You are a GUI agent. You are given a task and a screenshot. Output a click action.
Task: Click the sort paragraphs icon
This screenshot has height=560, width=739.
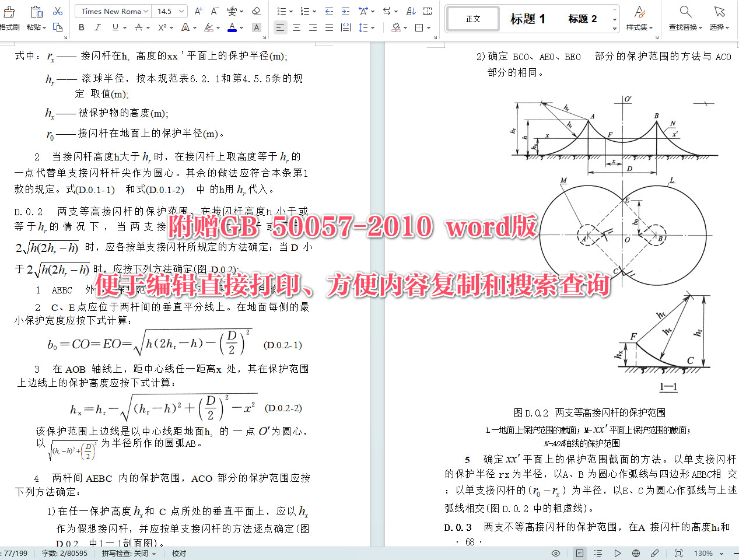pyautogui.click(x=411, y=11)
